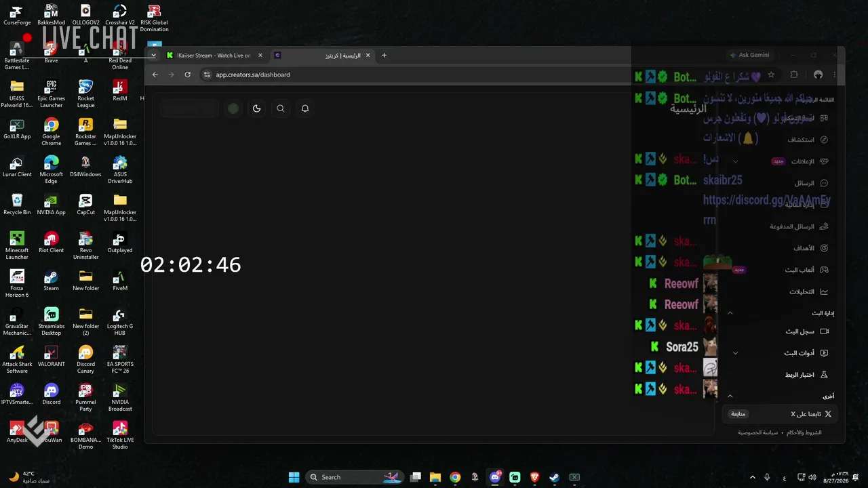Open the Minecraft Launcher desktop icon
Image resolution: width=868 pixels, height=488 pixels.
(x=17, y=245)
